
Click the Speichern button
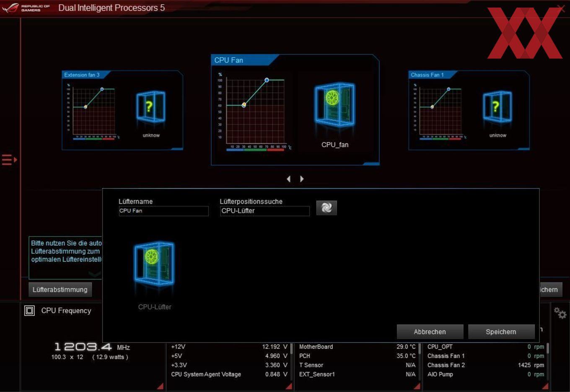point(501,332)
